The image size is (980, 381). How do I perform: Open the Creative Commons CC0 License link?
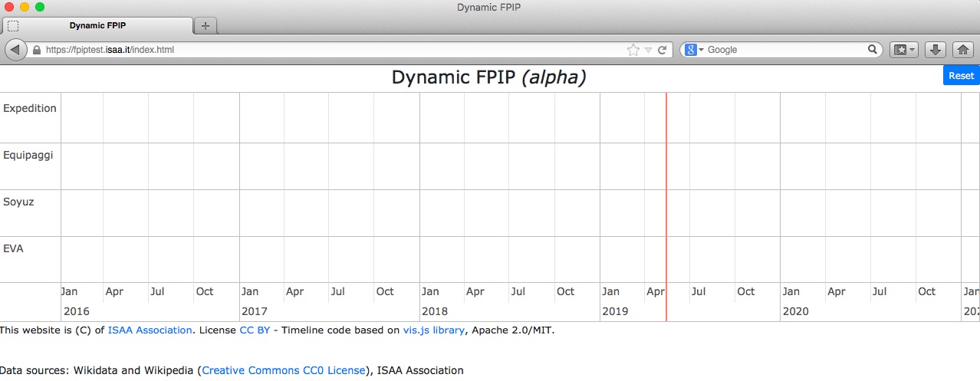[x=284, y=370]
